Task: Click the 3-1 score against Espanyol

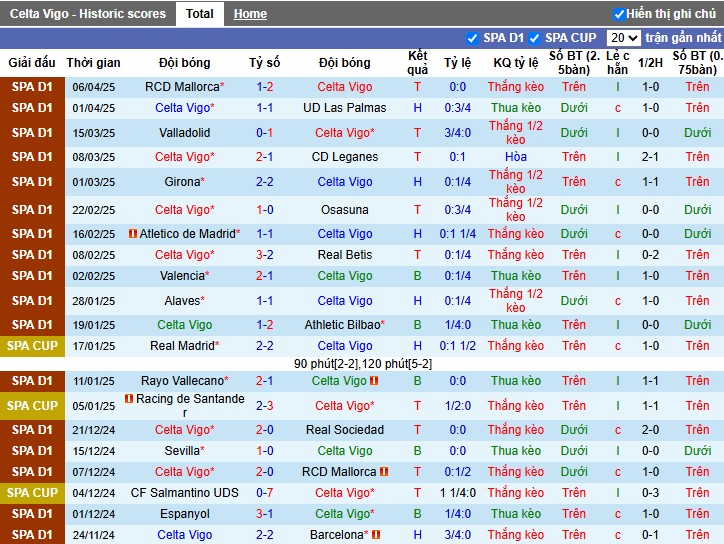Action: coord(265,514)
